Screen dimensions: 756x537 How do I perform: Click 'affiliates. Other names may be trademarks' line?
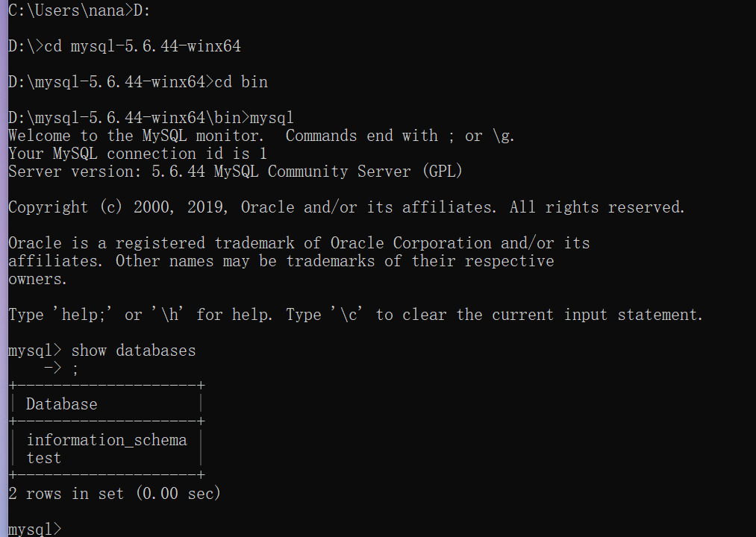[281, 261]
